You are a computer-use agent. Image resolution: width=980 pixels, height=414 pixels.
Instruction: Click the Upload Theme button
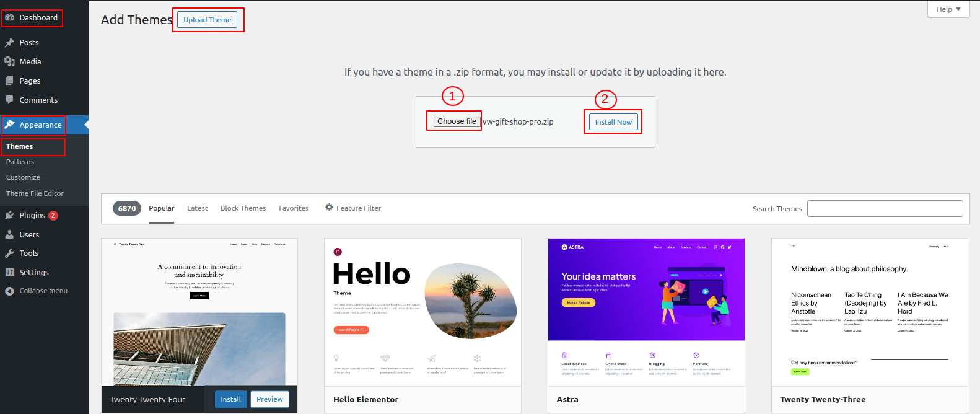[207, 20]
